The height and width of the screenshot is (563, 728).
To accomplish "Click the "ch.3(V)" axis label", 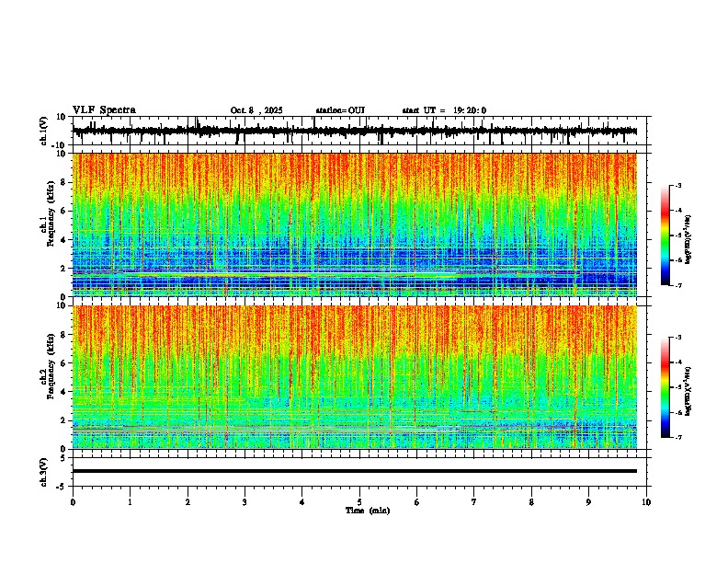I will pos(44,473).
